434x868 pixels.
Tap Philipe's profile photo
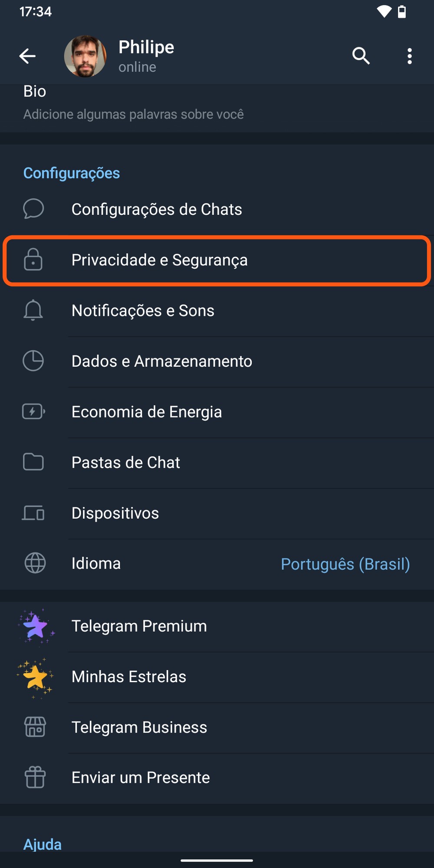[x=85, y=56]
